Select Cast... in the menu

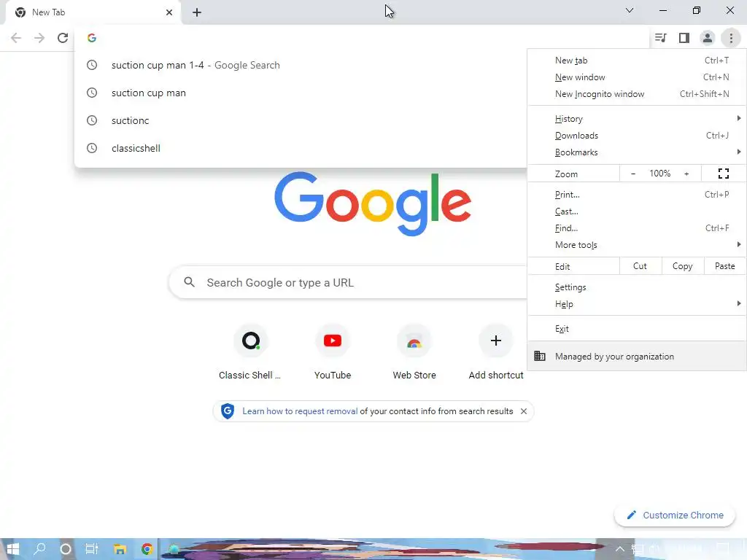(x=637, y=211)
